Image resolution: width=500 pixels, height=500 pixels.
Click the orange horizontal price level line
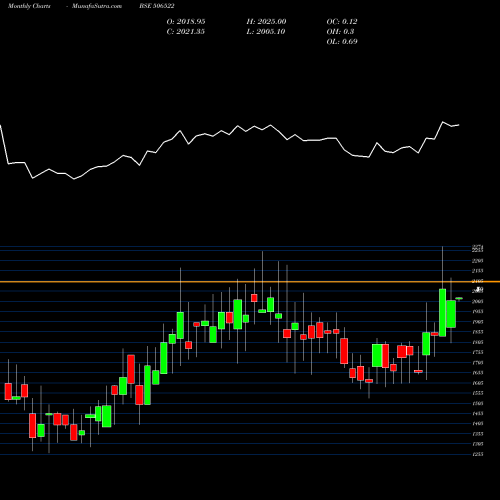tap(250, 282)
